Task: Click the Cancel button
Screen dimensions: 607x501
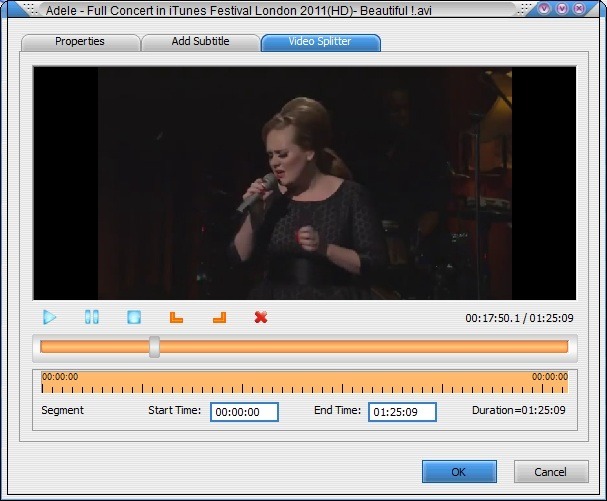Action: pyautogui.click(x=551, y=472)
